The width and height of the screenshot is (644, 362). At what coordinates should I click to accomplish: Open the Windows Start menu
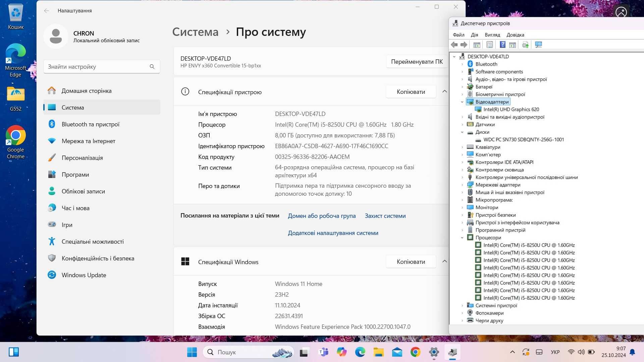[x=192, y=352]
